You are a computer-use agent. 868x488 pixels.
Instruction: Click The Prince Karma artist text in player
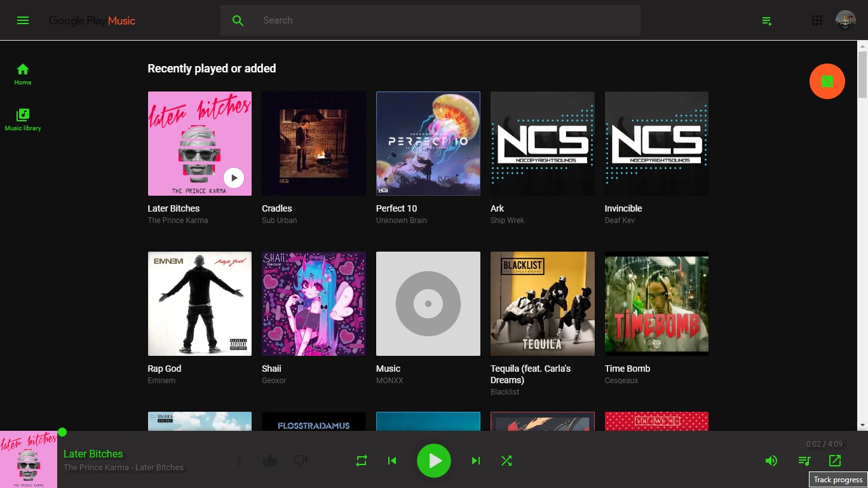tap(95, 468)
